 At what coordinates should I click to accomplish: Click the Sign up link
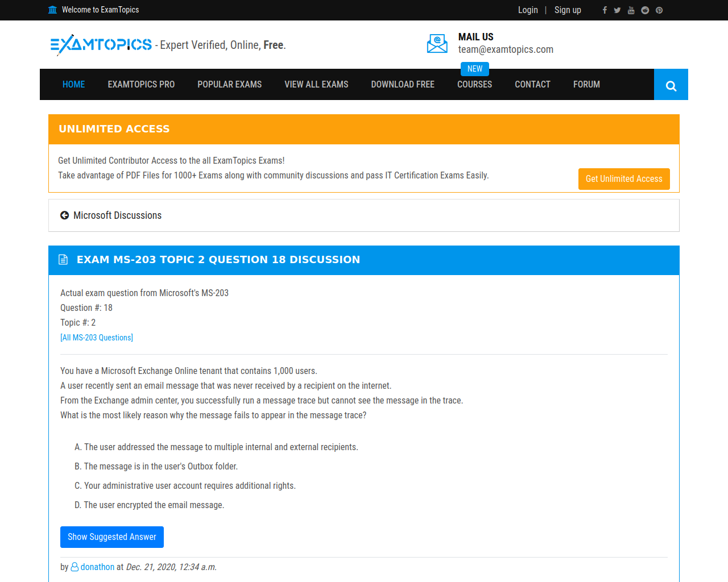coord(568,10)
